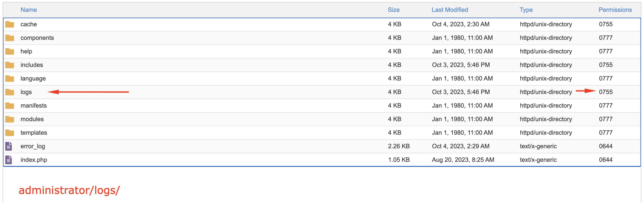The width and height of the screenshot is (644, 203).
Task: Click the cache folder icon
Action: tap(9, 24)
